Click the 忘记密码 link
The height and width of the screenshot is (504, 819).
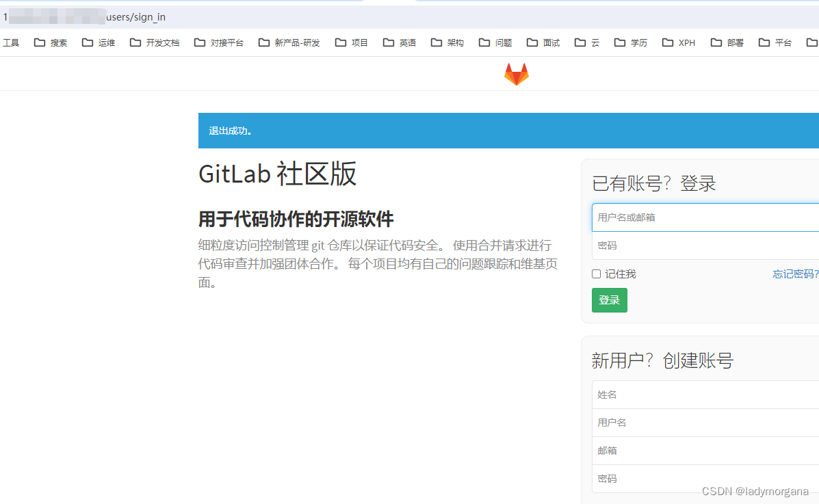pos(795,274)
